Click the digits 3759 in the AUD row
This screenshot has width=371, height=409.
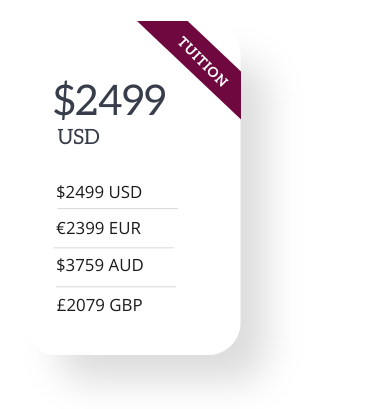(x=85, y=265)
